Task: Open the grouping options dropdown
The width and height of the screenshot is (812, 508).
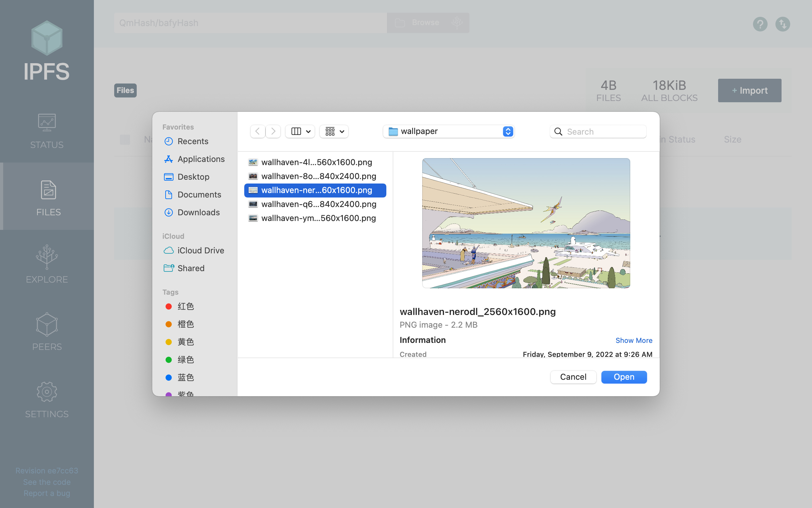Action: [x=334, y=131]
